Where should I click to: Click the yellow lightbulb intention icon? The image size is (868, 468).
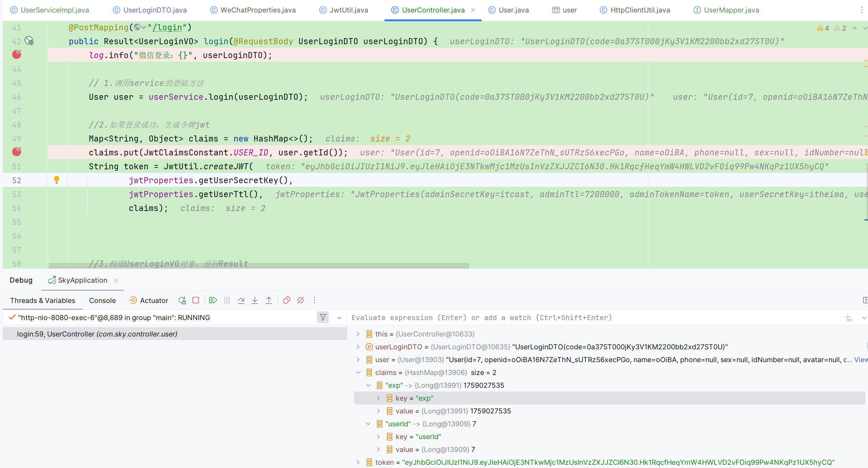click(56, 180)
